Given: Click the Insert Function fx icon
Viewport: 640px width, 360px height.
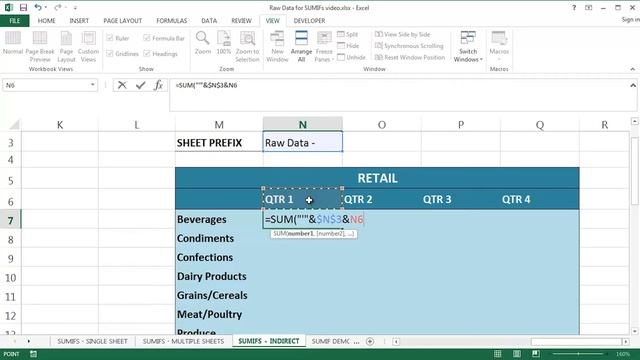Looking at the screenshot, I should pyautogui.click(x=158, y=85).
